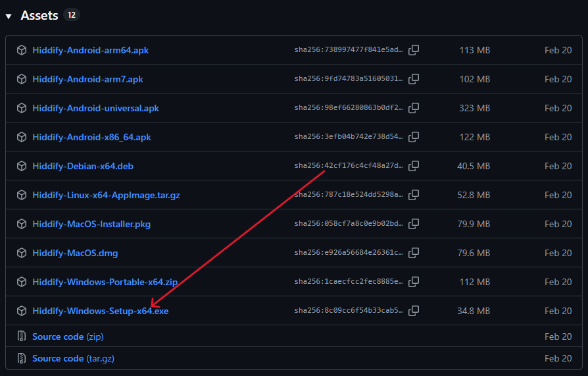
Task: Click the 79.9 MB size value
Action: (x=474, y=224)
